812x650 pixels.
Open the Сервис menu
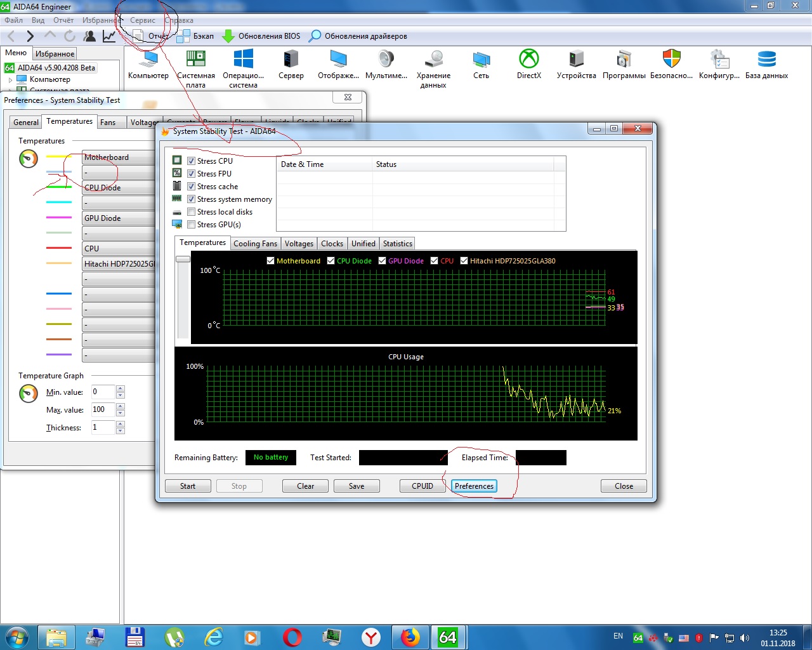pyautogui.click(x=142, y=20)
